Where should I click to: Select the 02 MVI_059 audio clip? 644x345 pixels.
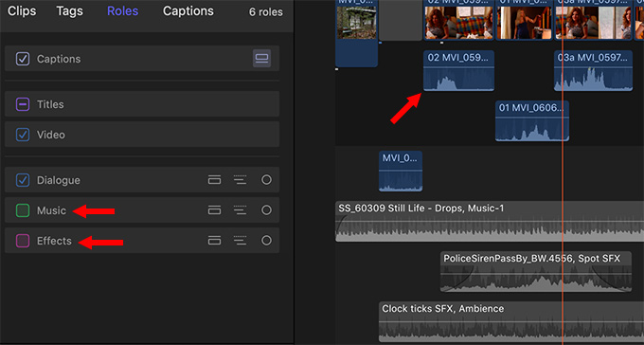pos(458,71)
